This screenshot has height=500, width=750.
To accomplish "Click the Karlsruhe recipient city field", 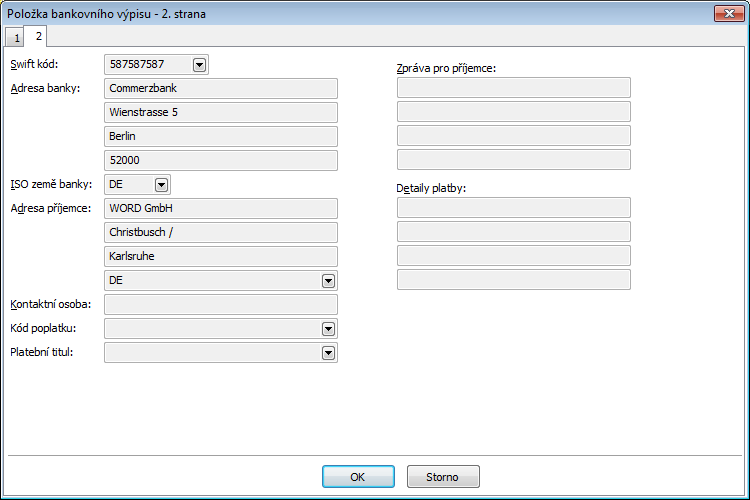I will [220, 256].
